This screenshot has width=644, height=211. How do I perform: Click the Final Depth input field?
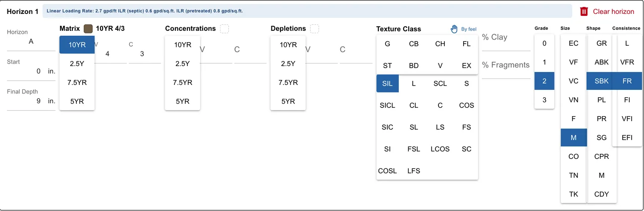coord(31,101)
